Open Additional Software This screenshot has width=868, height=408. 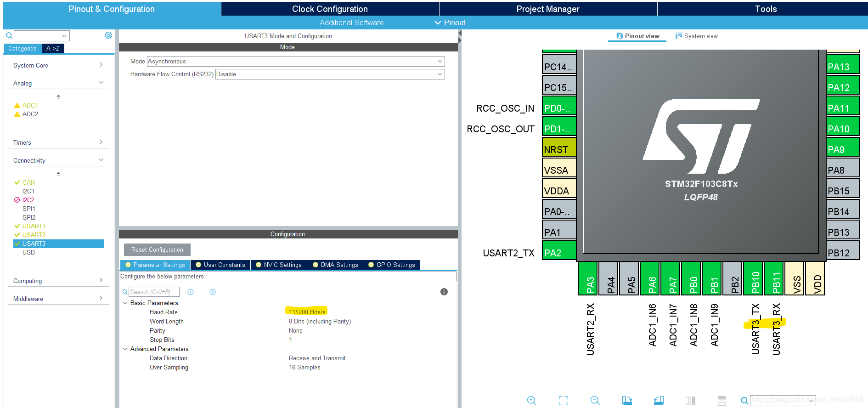[351, 23]
